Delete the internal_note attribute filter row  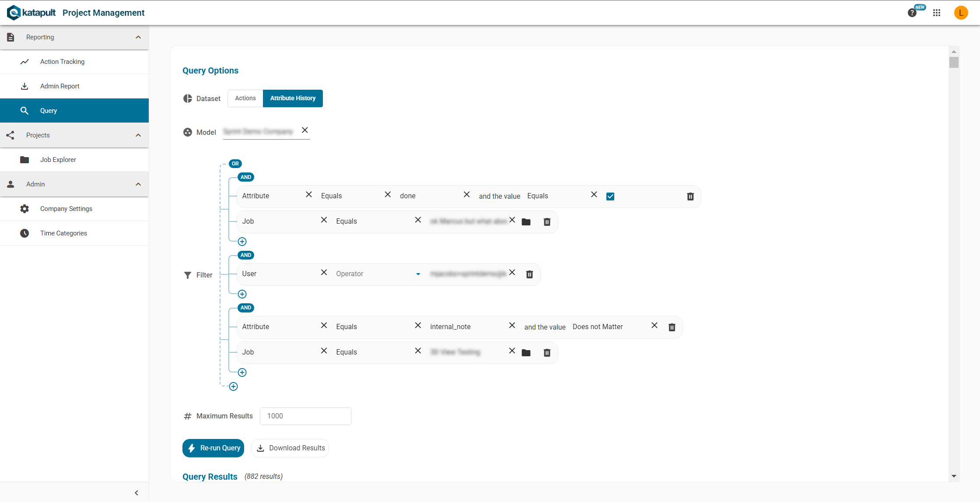click(672, 327)
